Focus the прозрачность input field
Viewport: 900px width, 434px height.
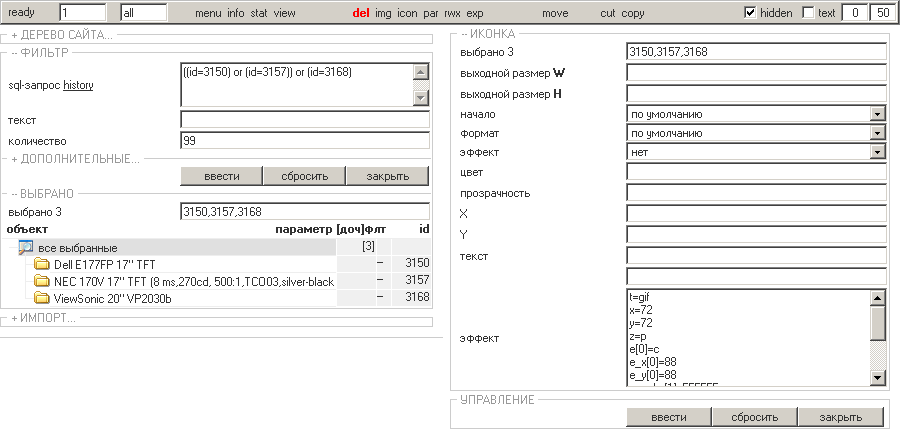click(757, 193)
